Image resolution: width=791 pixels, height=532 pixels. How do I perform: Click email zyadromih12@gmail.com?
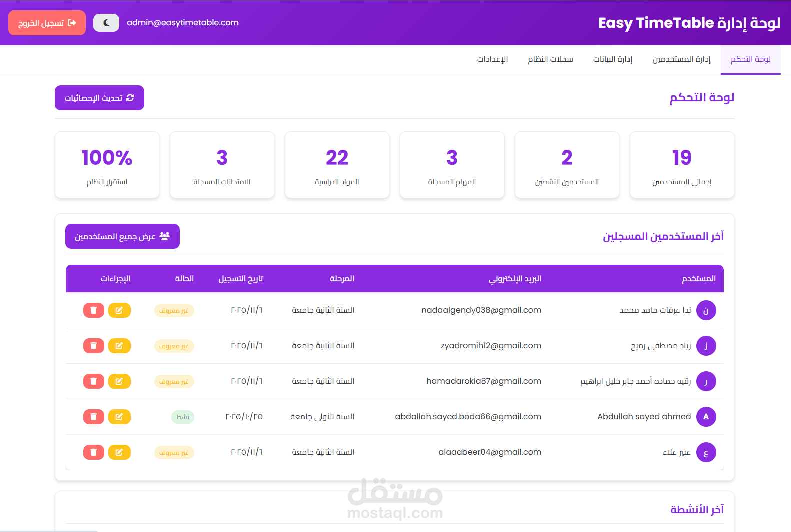click(x=491, y=346)
